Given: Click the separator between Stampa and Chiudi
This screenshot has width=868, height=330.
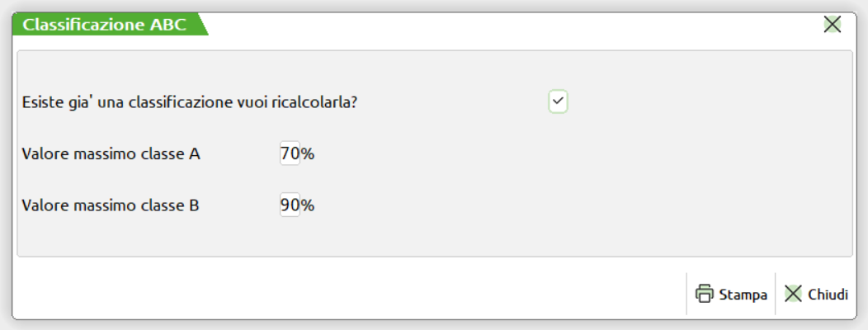Looking at the screenshot, I should pyautogui.click(x=776, y=294).
